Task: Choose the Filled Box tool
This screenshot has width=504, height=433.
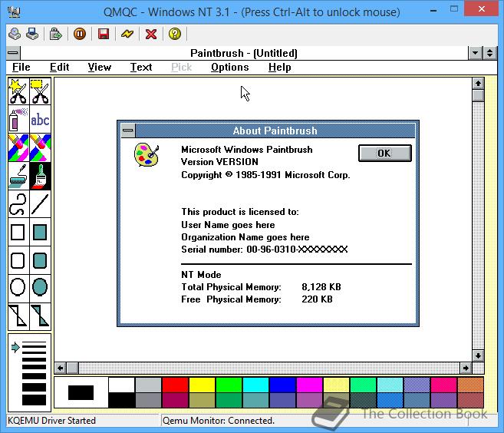Action: [40, 233]
